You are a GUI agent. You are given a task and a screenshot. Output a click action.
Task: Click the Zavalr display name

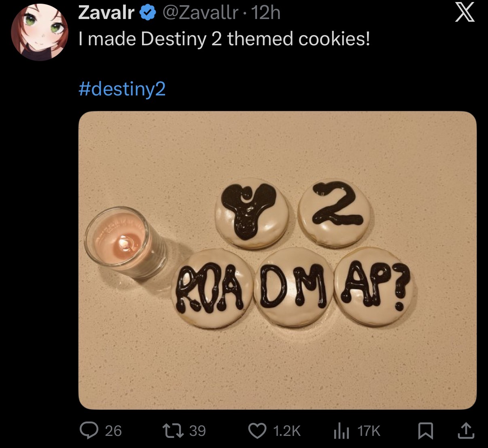point(106,13)
